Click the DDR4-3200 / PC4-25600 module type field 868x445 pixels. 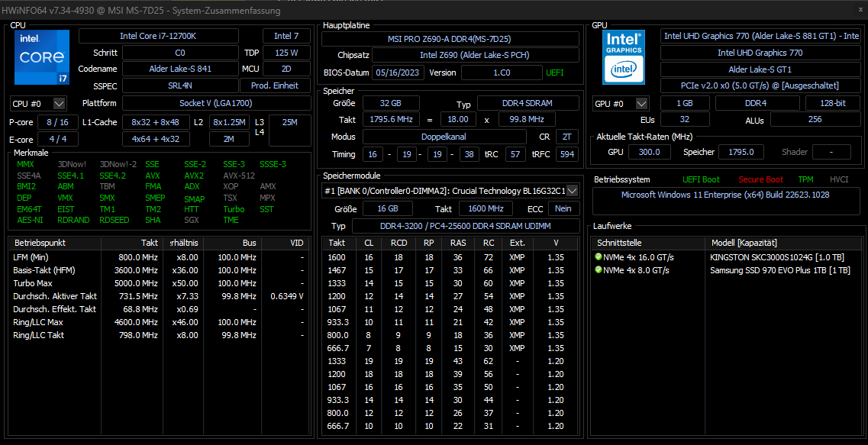[x=465, y=226]
